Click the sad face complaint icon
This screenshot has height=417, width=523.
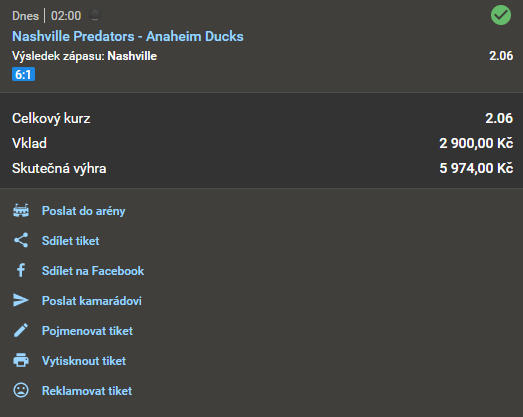tap(21, 390)
